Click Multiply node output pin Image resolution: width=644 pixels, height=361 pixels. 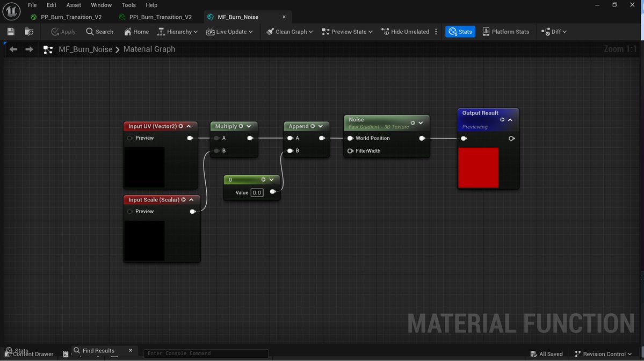(x=250, y=138)
